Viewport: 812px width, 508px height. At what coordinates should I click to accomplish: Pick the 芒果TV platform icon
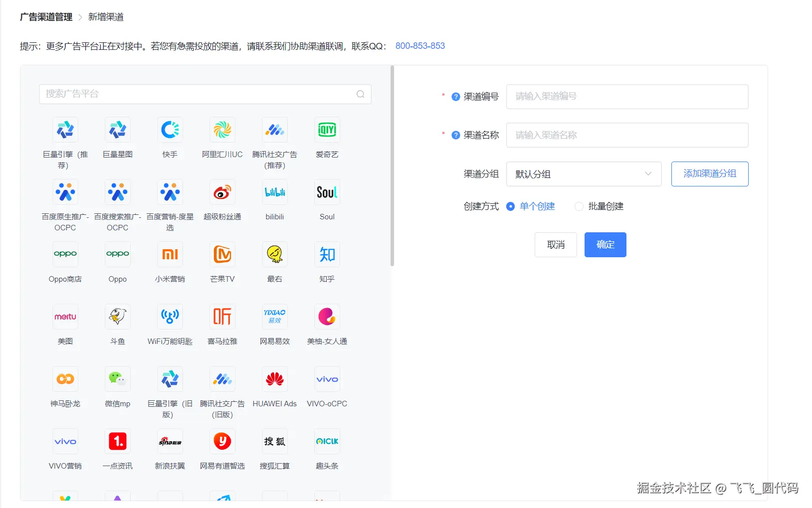222,254
